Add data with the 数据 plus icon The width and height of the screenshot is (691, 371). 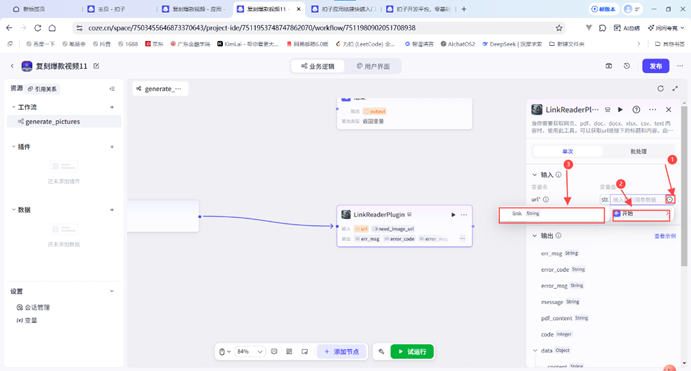pos(112,210)
